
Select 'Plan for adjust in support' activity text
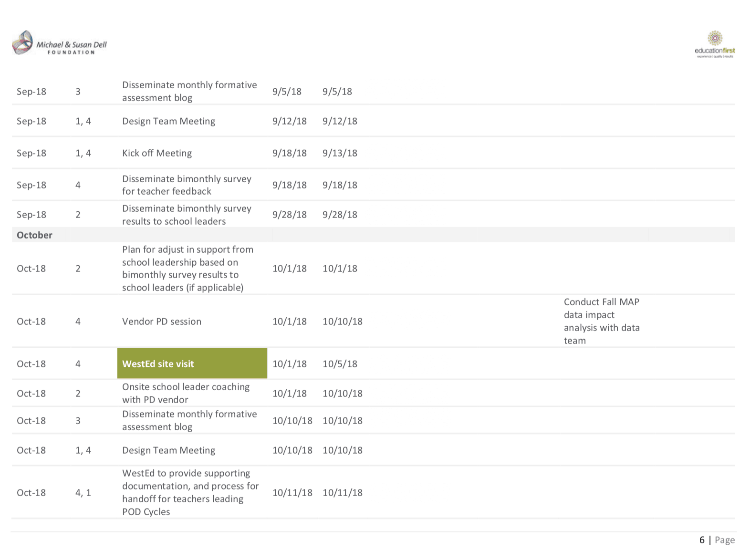coord(187,269)
